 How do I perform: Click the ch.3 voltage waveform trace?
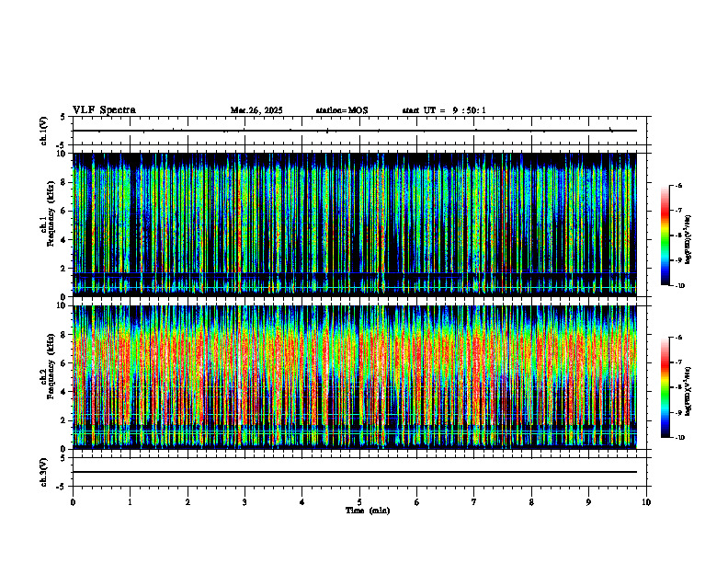coord(355,472)
